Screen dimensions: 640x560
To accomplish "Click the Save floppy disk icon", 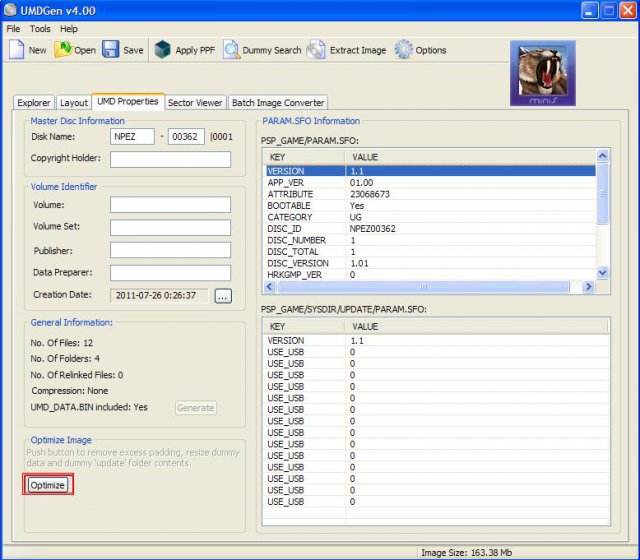I will [x=111, y=50].
